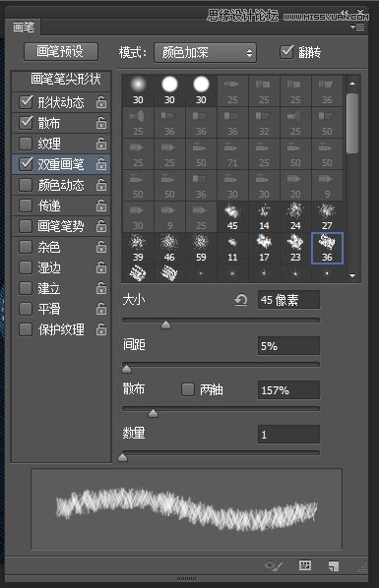The height and width of the screenshot is (588, 379).
Task: Enable the 平滑 checkbox
Action: (x=26, y=309)
